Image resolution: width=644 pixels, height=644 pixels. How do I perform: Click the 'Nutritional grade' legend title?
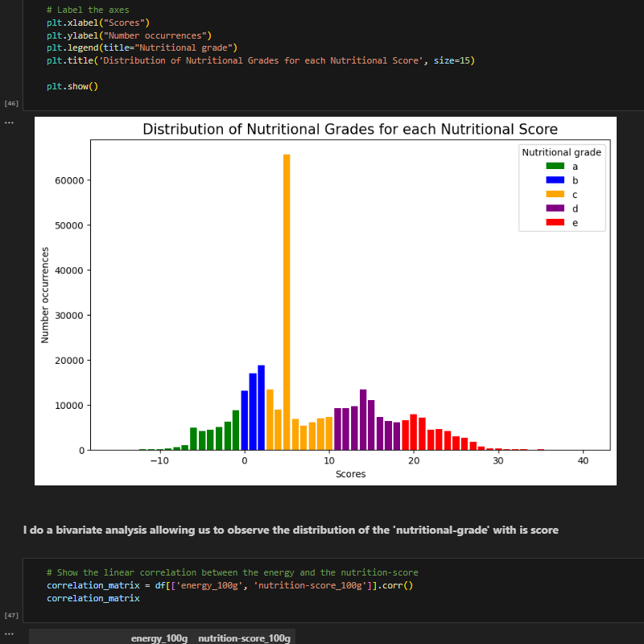tap(561, 151)
